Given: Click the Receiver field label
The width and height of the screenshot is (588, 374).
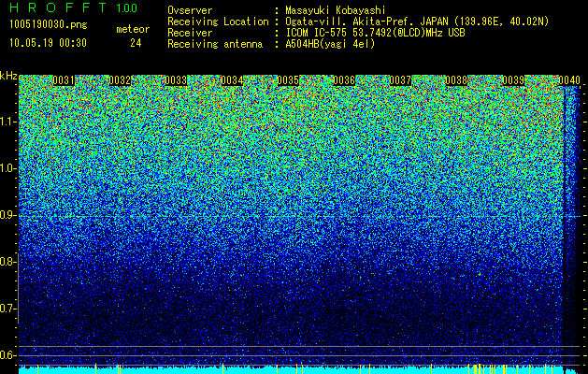Looking at the screenshot, I should 190,33.
